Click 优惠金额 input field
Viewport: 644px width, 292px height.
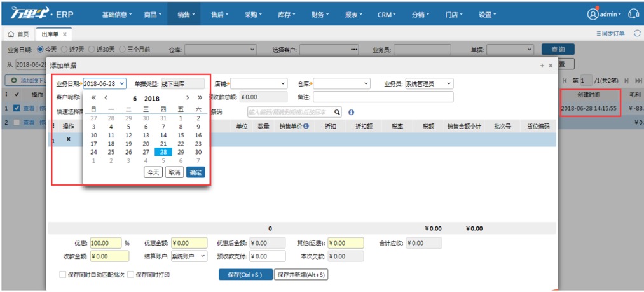pyautogui.click(x=189, y=243)
